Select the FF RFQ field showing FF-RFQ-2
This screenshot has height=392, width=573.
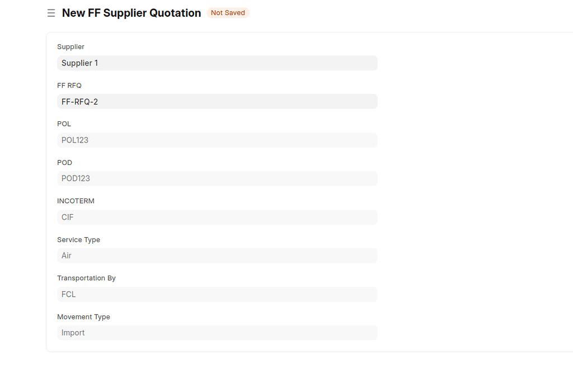(217, 101)
